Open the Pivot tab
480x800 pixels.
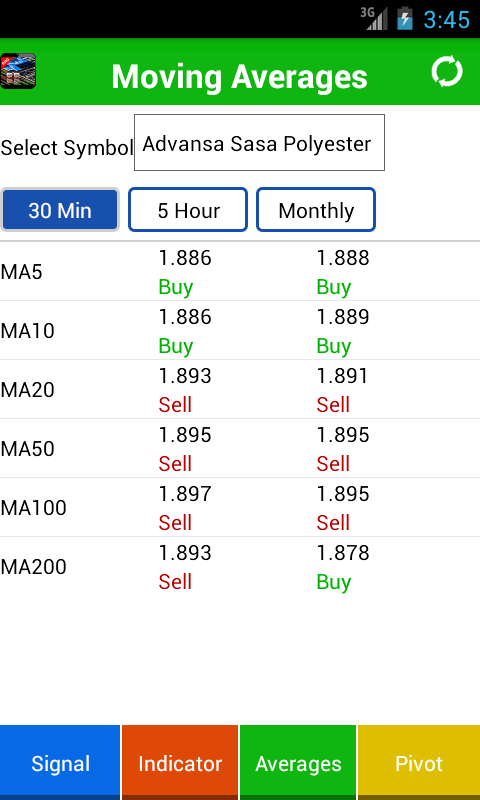click(x=419, y=762)
